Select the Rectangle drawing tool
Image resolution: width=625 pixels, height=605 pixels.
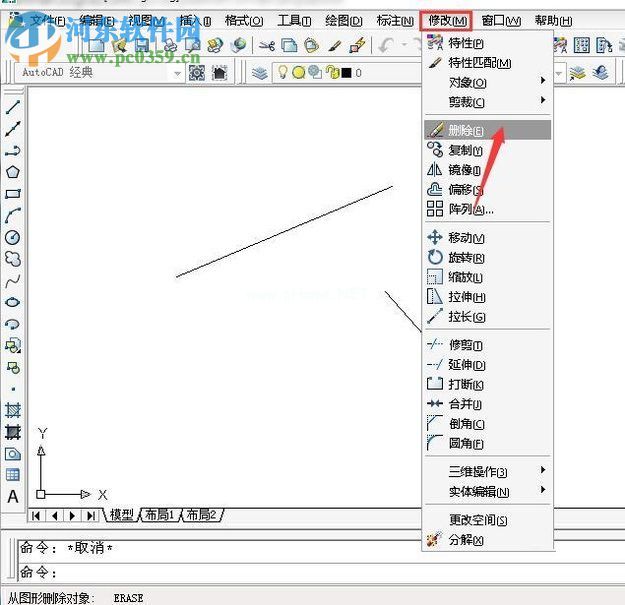(x=13, y=194)
